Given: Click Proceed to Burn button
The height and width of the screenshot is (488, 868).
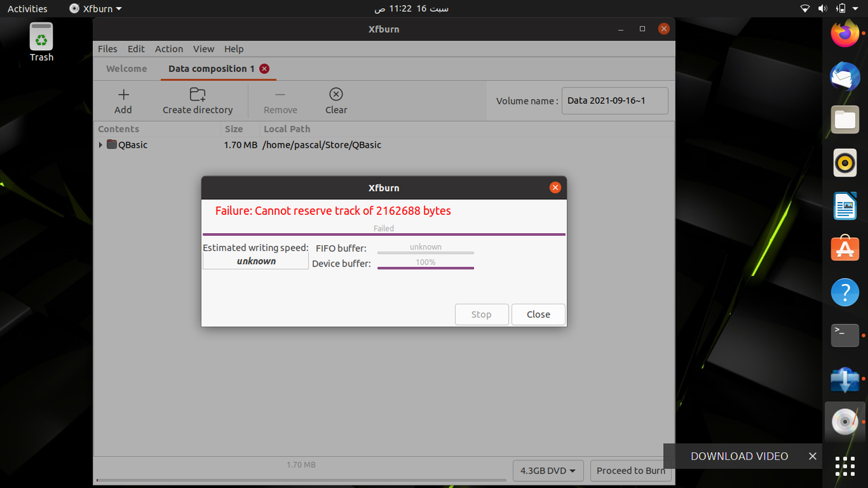Looking at the screenshot, I should (631, 470).
